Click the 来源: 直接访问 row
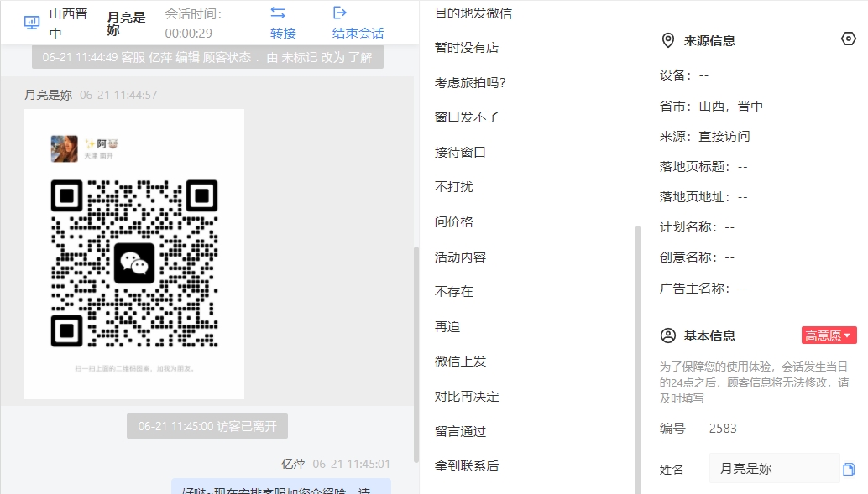 pyautogui.click(x=704, y=137)
